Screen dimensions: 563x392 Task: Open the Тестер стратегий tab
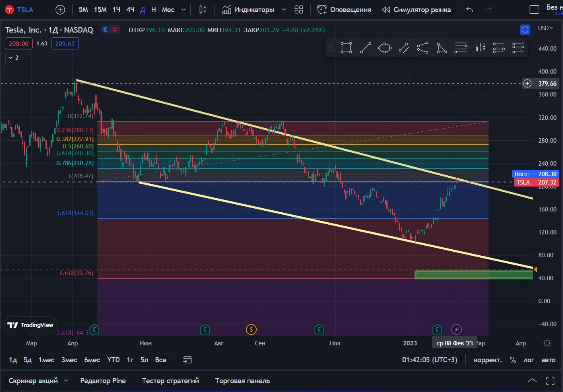click(x=170, y=381)
